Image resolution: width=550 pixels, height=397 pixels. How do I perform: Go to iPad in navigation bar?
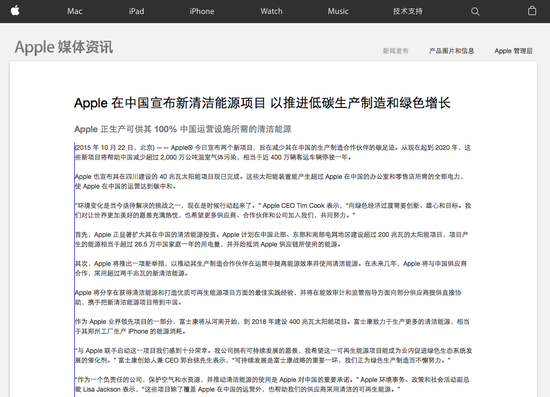click(x=136, y=11)
